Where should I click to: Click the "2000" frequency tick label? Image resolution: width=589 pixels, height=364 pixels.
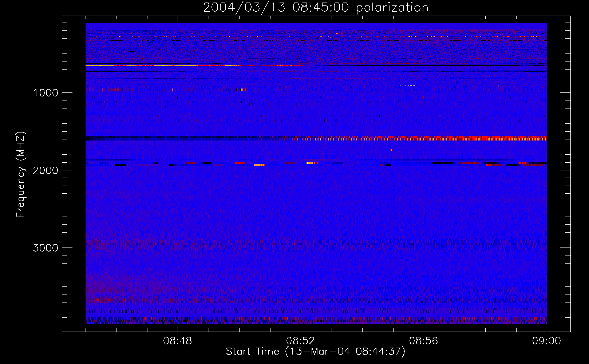[46, 170]
